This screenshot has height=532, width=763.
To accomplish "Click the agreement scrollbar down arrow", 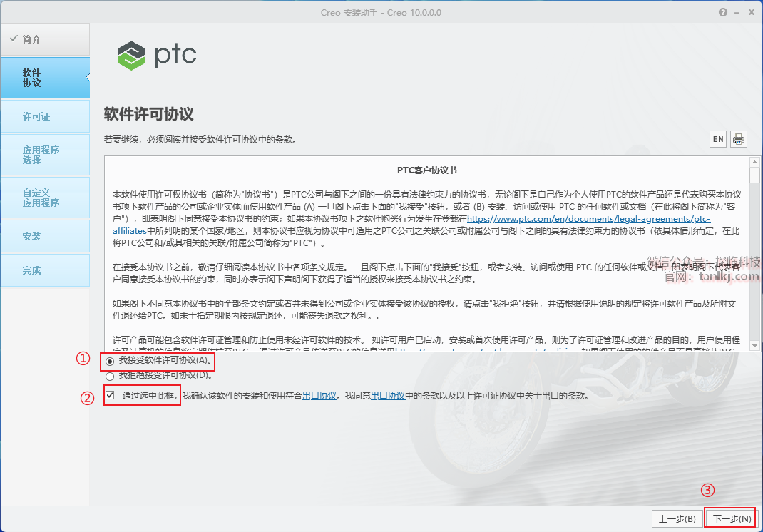I will click(x=754, y=346).
